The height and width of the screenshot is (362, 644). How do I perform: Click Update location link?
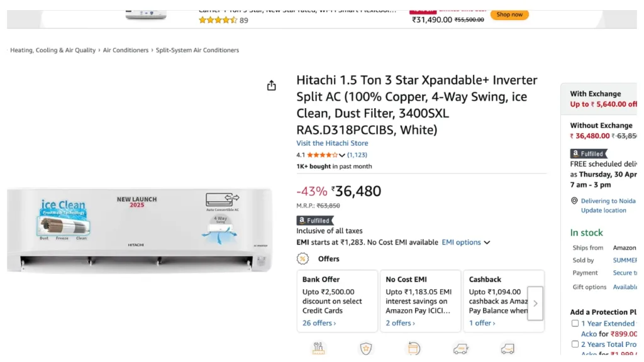coord(603,211)
